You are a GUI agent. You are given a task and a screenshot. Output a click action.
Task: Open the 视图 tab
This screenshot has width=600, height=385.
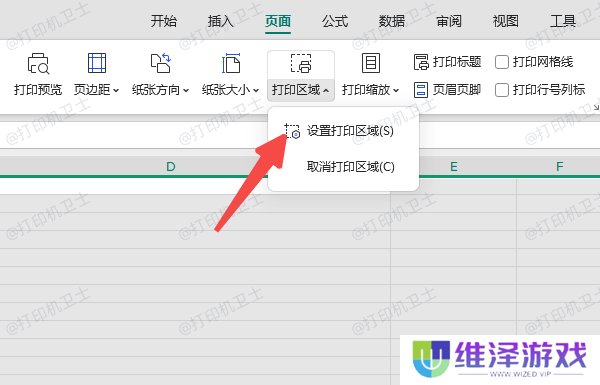tap(505, 21)
